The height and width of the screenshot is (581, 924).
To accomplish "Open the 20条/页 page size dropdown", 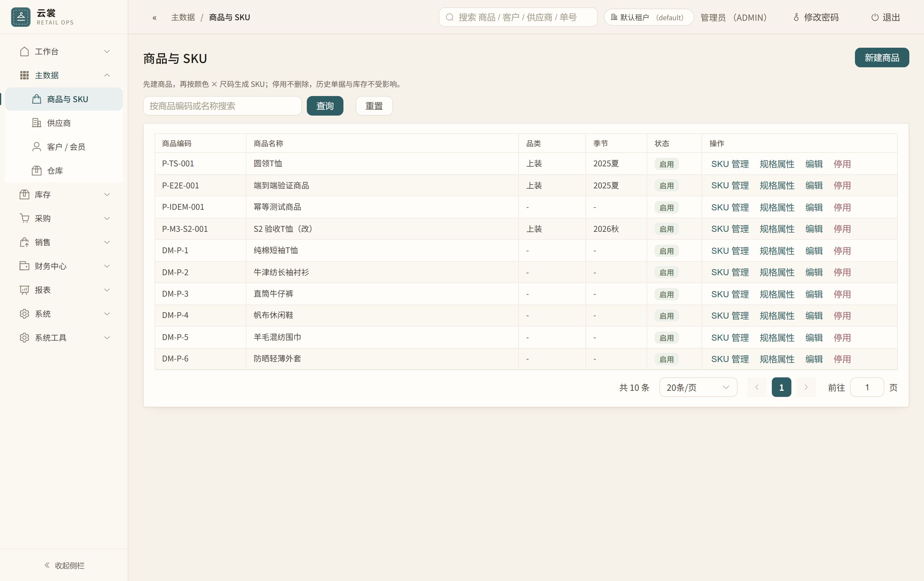I will tap(698, 387).
